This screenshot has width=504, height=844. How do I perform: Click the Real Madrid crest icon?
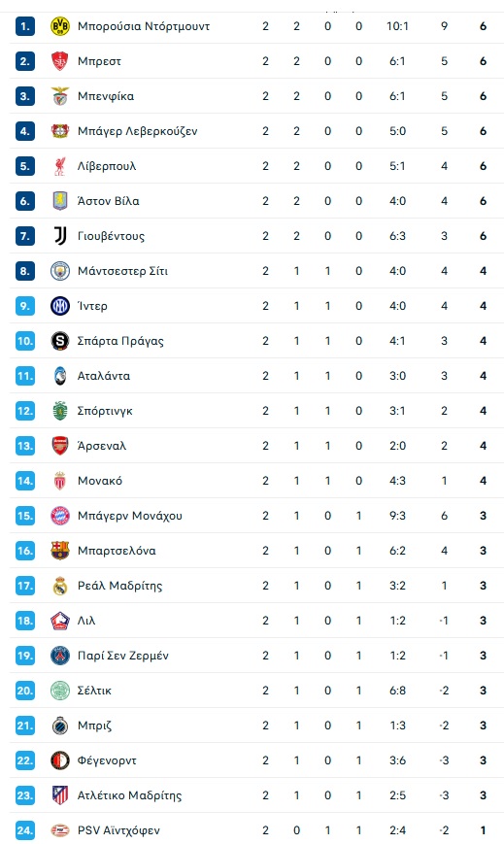tap(60, 587)
